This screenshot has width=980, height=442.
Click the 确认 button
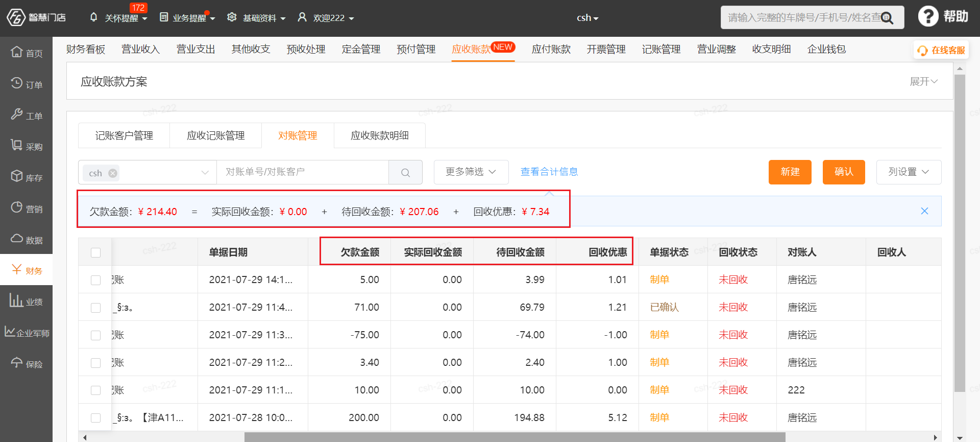click(844, 172)
